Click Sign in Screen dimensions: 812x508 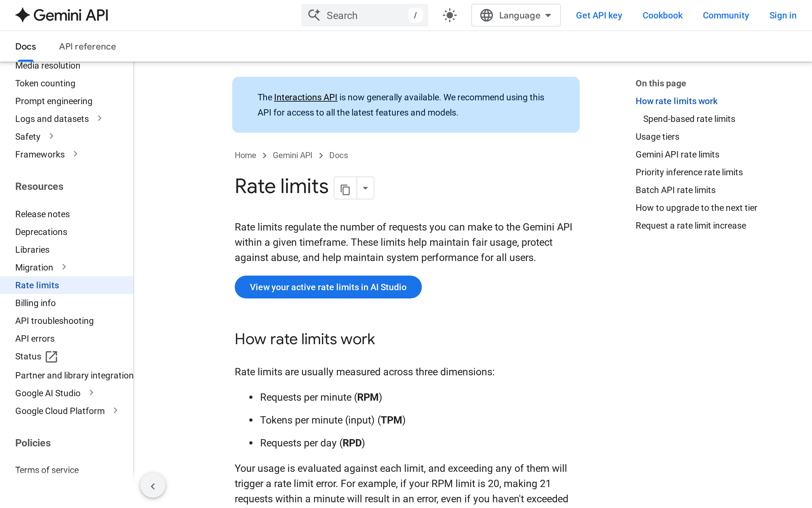click(x=783, y=16)
